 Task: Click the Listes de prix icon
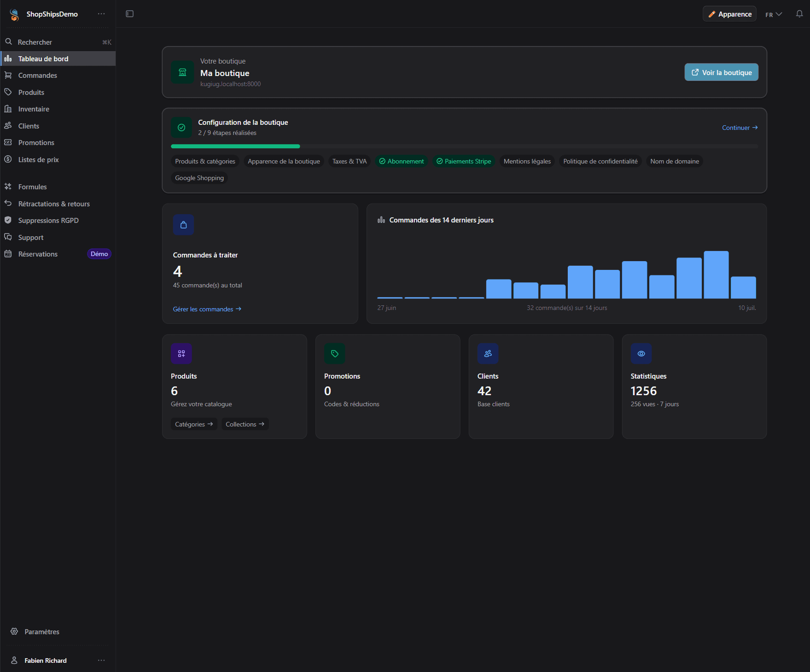pyautogui.click(x=8, y=159)
